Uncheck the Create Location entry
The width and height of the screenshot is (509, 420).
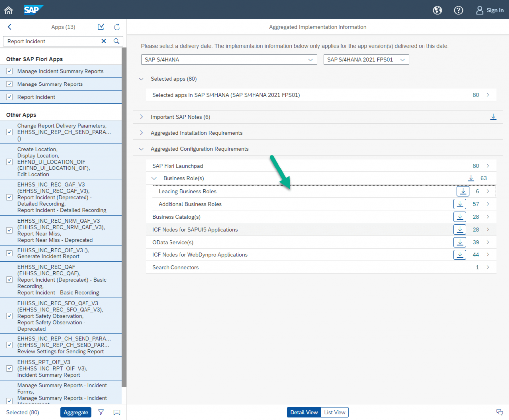point(10,162)
